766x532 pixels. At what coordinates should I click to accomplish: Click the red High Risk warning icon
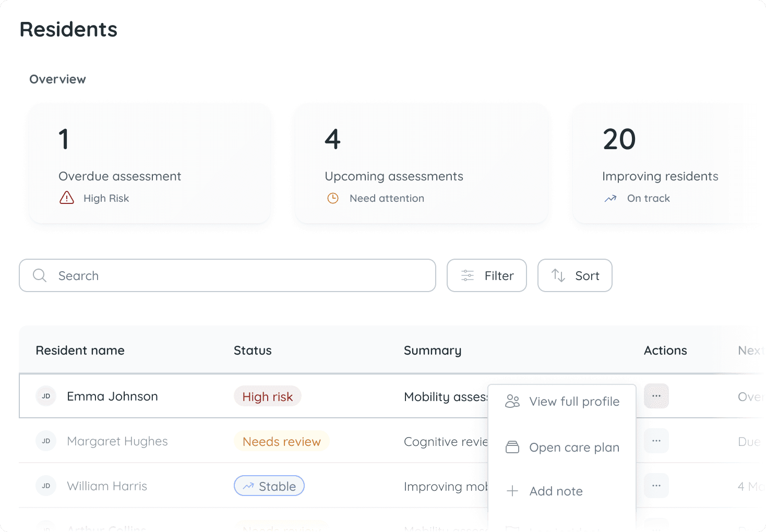tap(67, 198)
